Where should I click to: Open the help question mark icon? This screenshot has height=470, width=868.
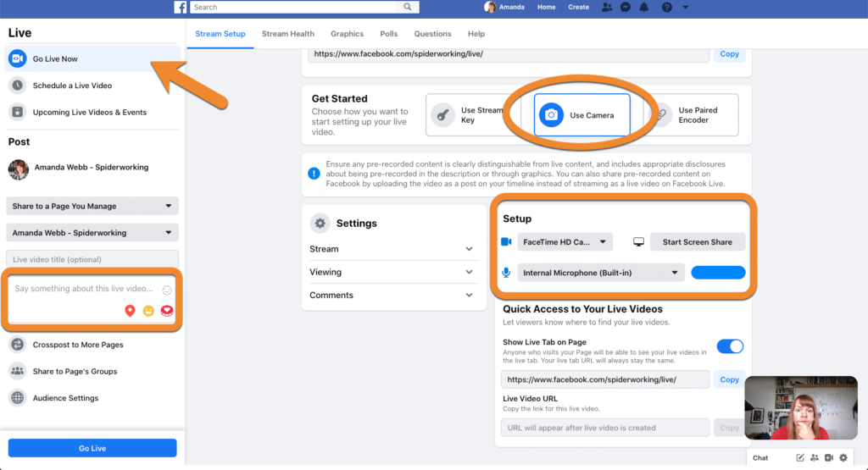coord(667,7)
